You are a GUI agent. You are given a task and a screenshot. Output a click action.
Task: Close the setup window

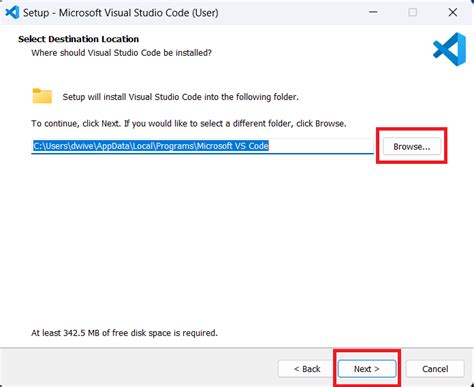coord(453,12)
